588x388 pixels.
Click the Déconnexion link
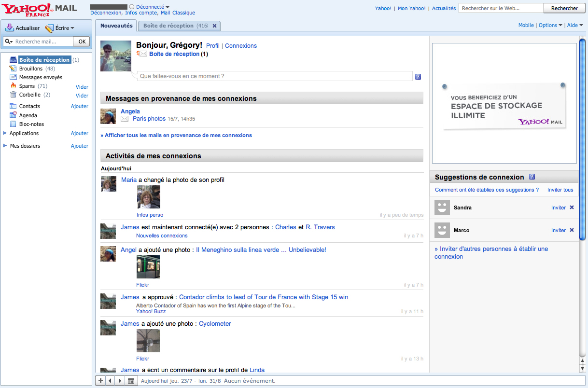106,13
